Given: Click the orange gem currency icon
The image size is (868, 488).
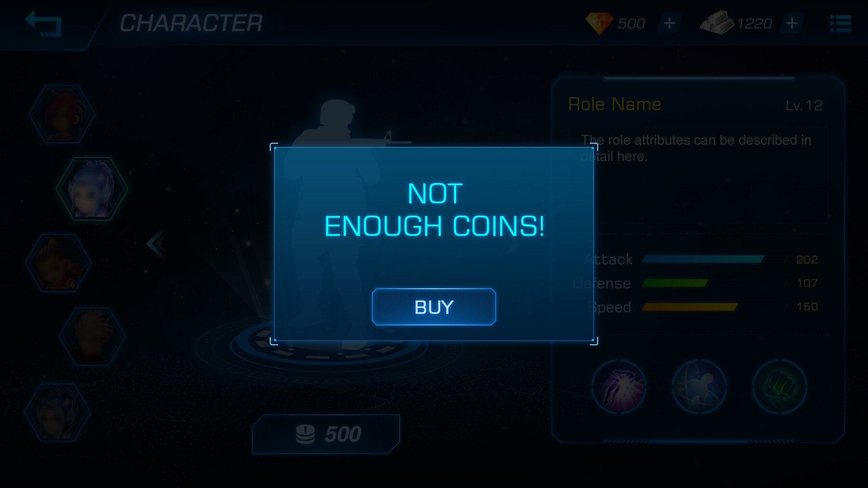Looking at the screenshot, I should tap(599, 23).
